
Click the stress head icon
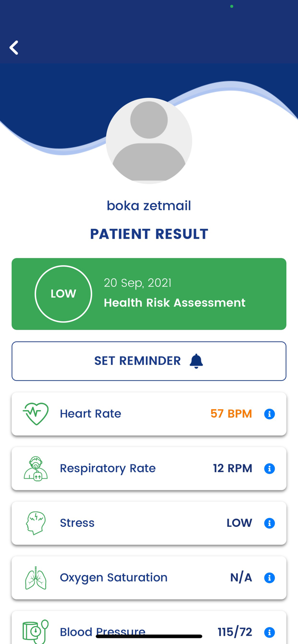(36, 523)
